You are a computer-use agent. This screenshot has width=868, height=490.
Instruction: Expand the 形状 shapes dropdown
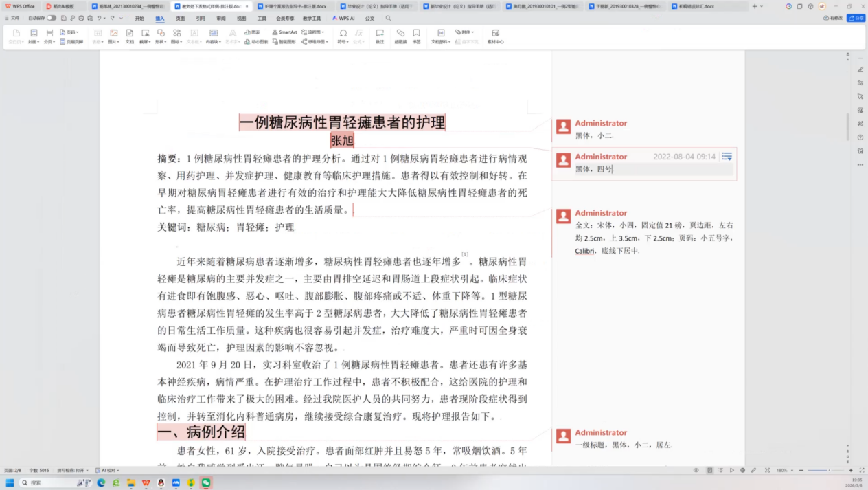(161, 41)
